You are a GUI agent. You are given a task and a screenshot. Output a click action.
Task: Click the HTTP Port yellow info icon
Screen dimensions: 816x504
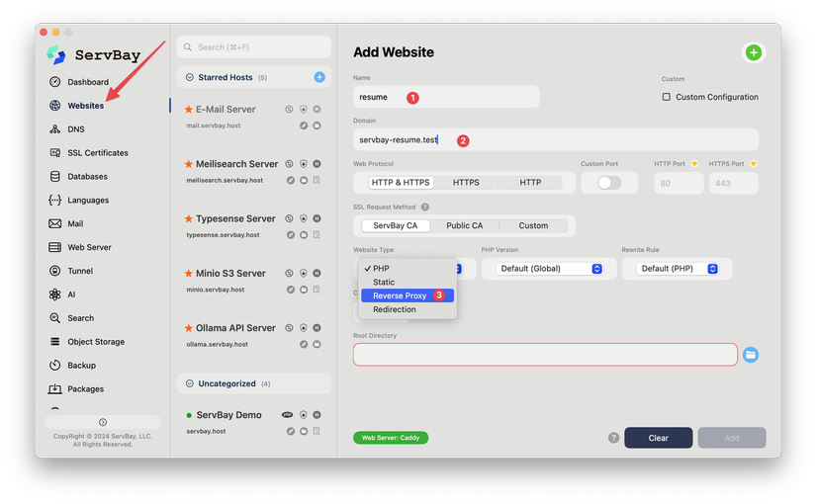click(694, 164)
